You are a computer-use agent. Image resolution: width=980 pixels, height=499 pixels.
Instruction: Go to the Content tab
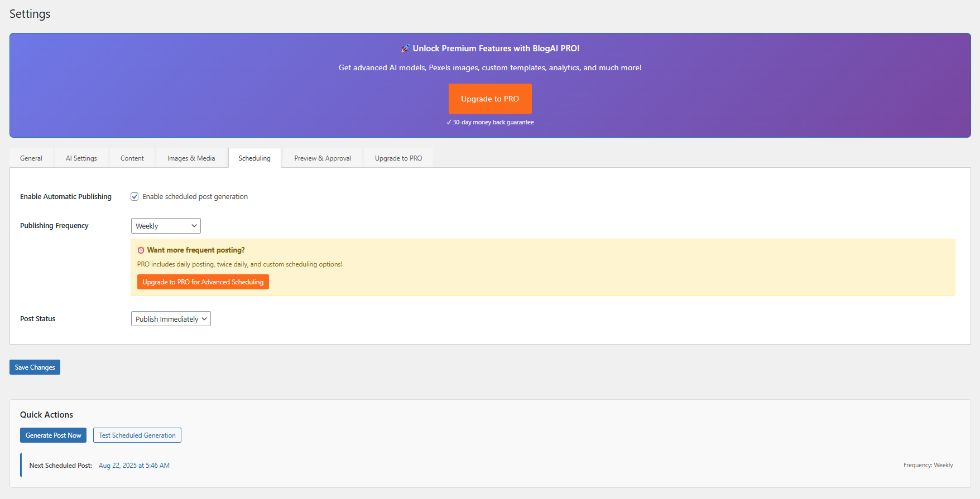coord(132,158)
